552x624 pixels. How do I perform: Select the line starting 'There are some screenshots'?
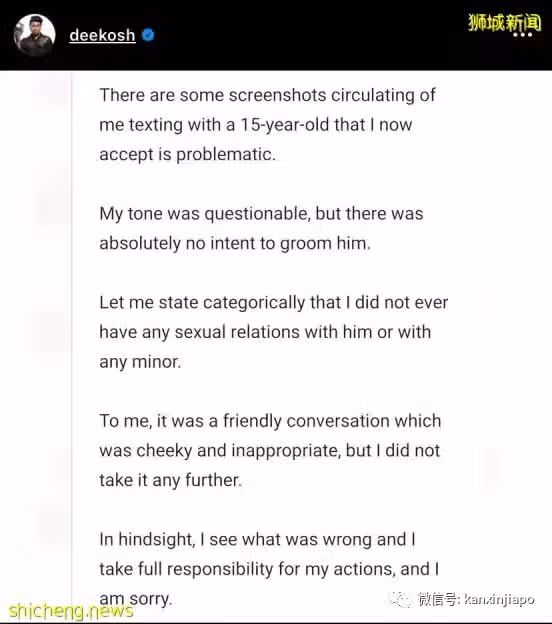coord(267,96)
